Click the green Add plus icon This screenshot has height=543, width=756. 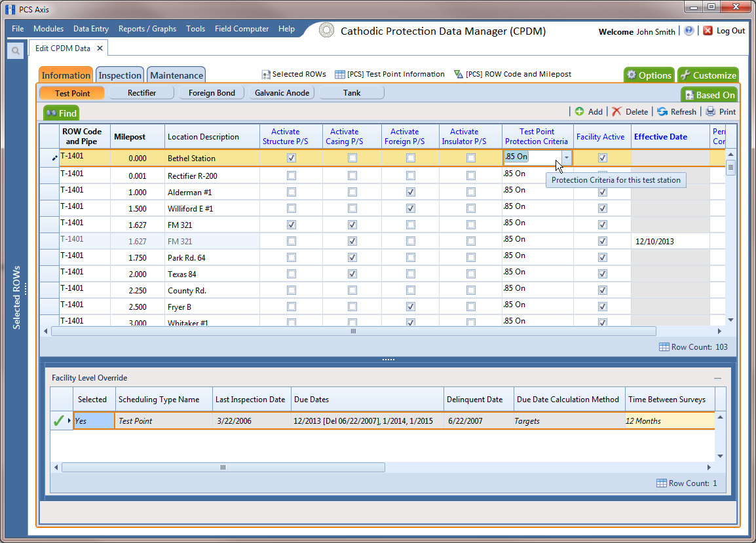[580, 111]
